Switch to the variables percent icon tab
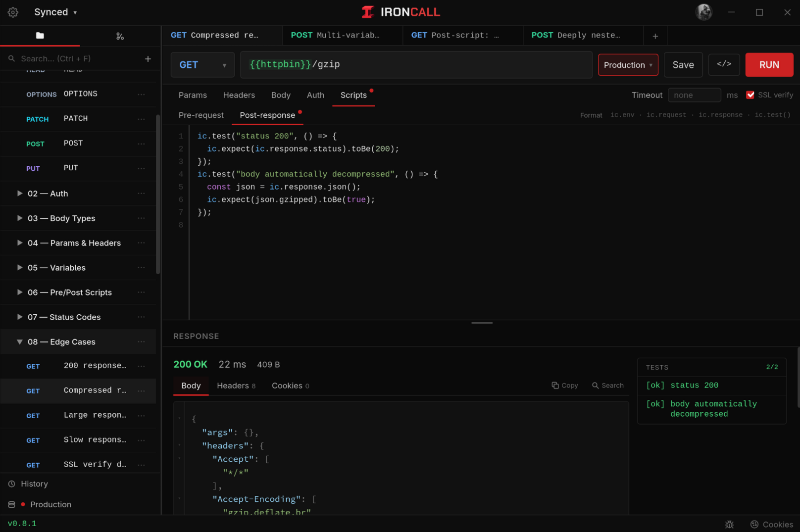Image resolution: width=800 pixels, height=532 pixels. coord(120,36)
